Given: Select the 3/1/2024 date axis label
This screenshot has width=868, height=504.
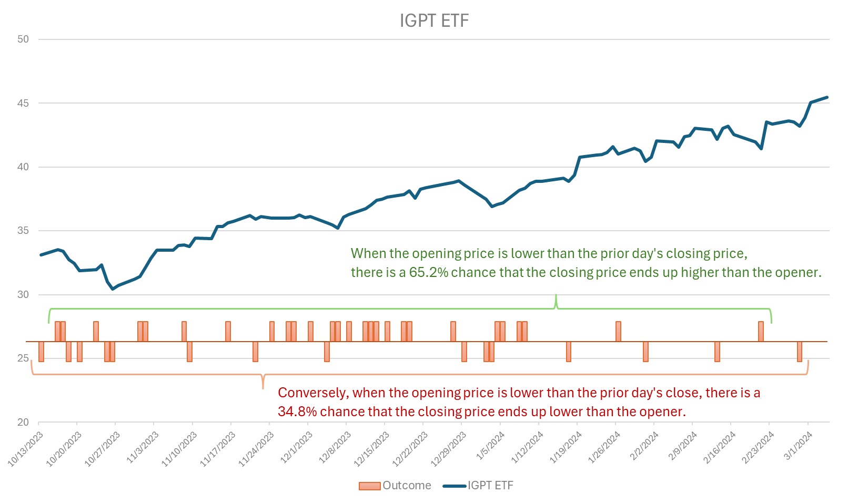Looking at the screenshot, I should tap(799, 446).
